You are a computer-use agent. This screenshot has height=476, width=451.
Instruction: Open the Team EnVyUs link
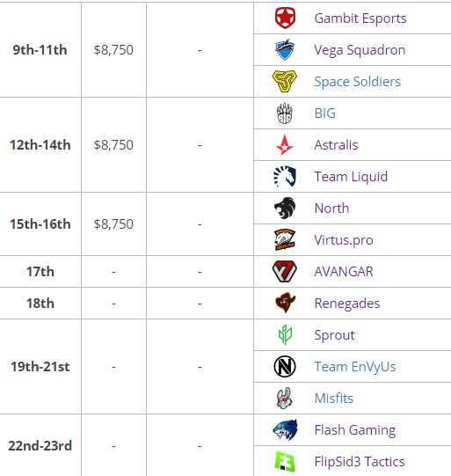[x=355, y=367]
